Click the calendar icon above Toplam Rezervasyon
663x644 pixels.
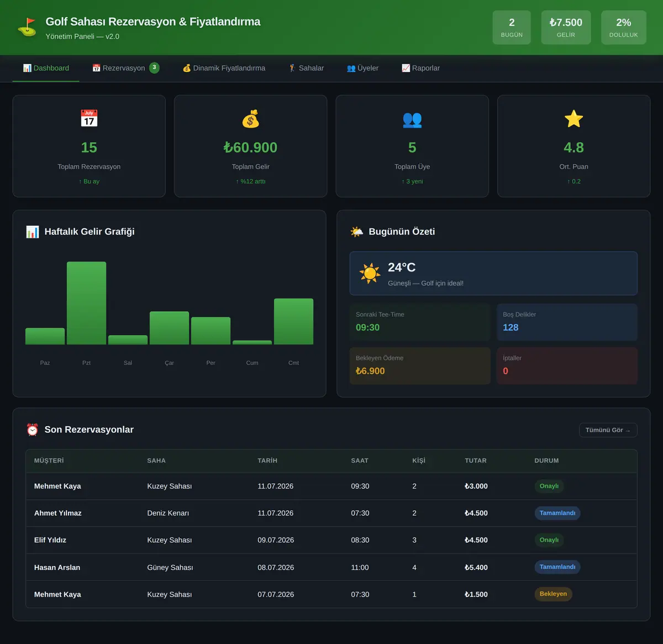(89, 118)
